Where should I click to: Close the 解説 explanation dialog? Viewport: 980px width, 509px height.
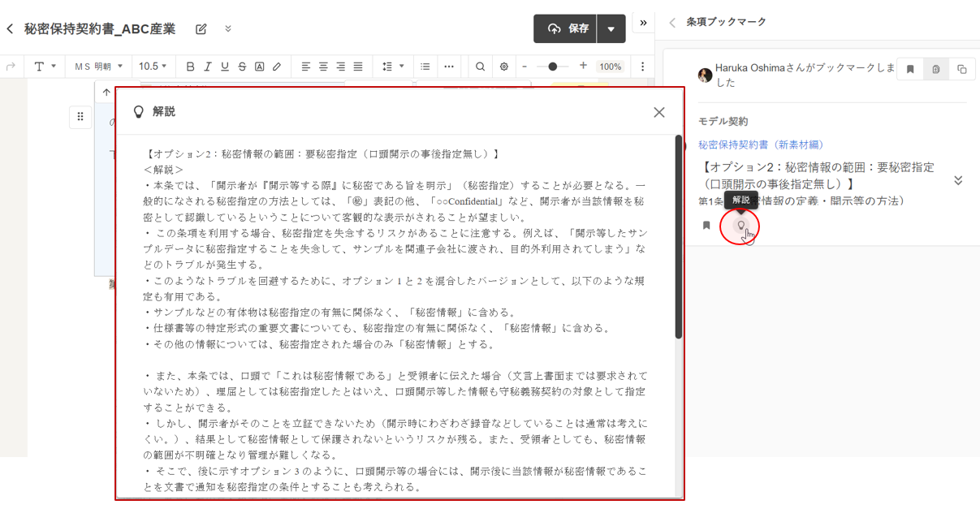point(659,112)
